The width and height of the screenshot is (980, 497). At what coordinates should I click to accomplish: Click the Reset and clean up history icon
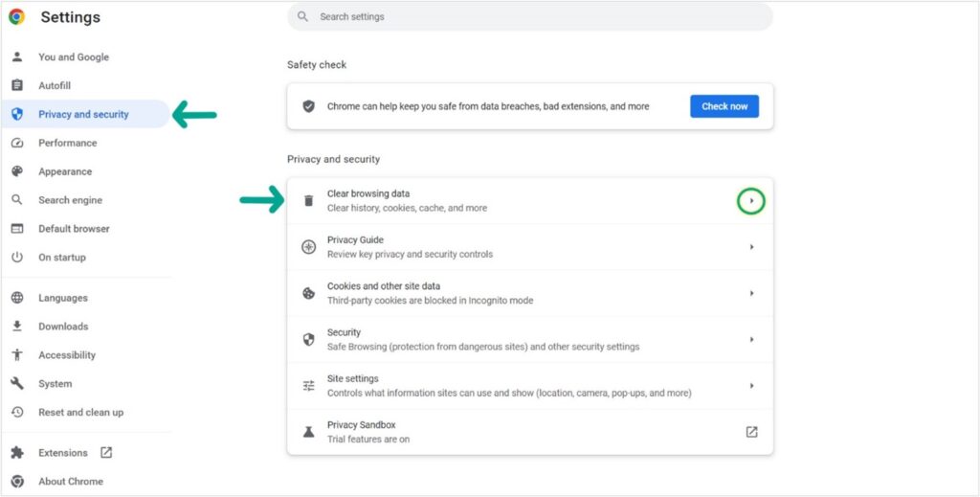[17, 412]
